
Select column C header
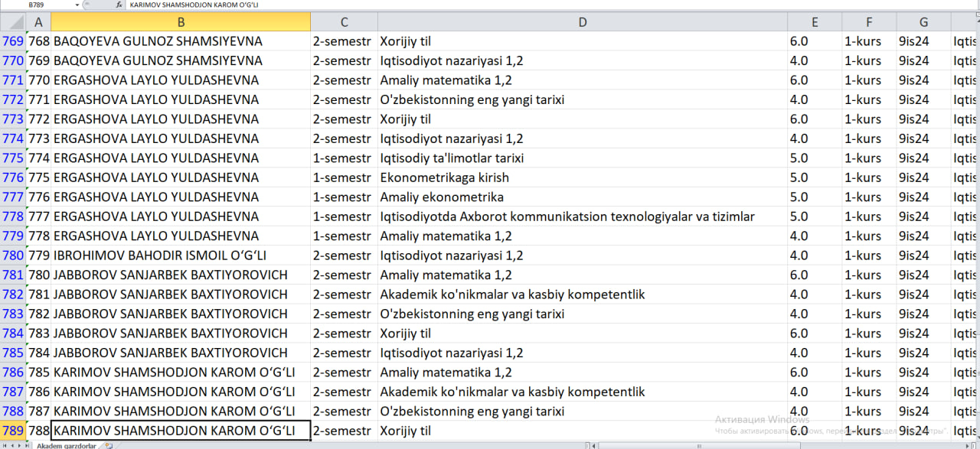click(344, 22)
